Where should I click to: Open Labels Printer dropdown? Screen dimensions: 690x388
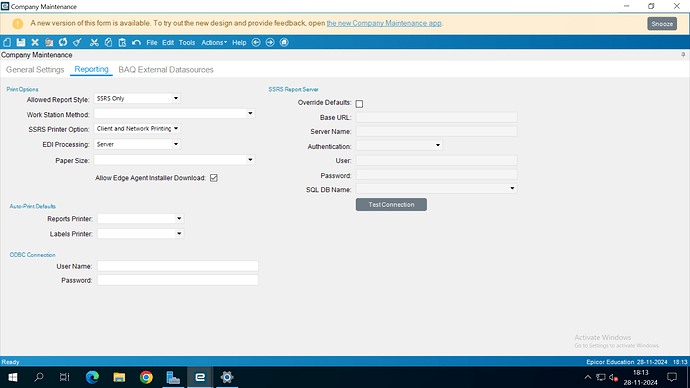pyautogui.click(x=179, y=234)
